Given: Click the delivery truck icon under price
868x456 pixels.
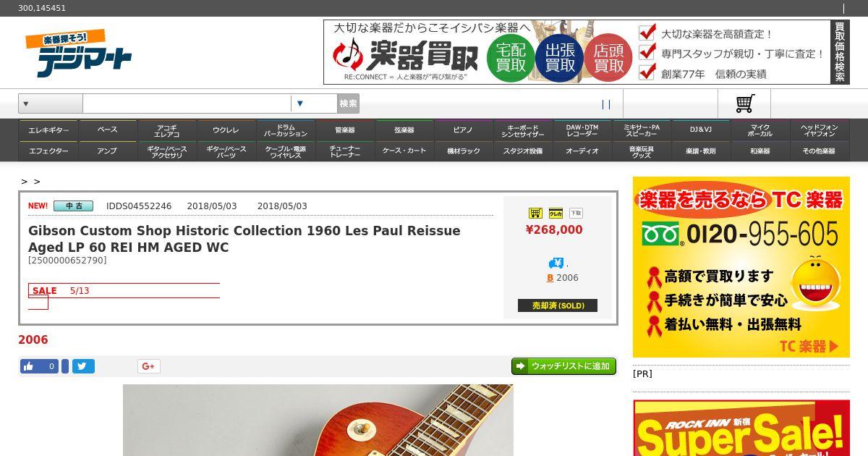Looking at the screenshot, I should click(556, 263).
